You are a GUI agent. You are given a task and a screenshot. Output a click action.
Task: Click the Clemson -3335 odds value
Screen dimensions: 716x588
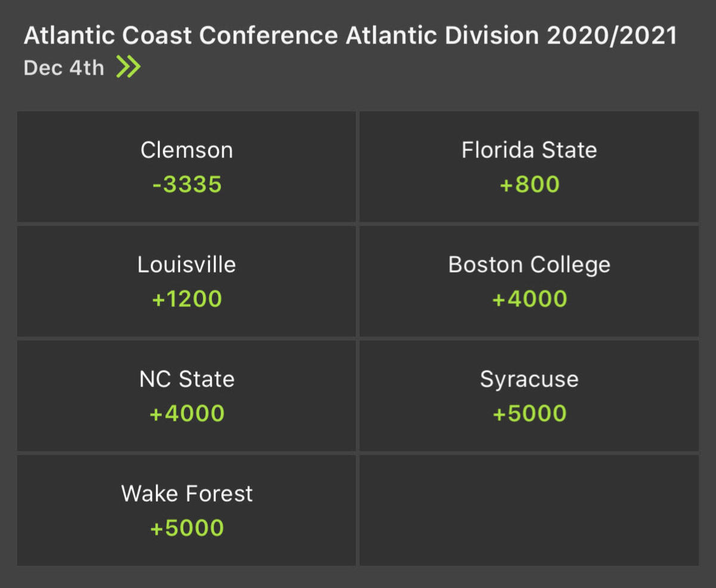click(186, 184)
